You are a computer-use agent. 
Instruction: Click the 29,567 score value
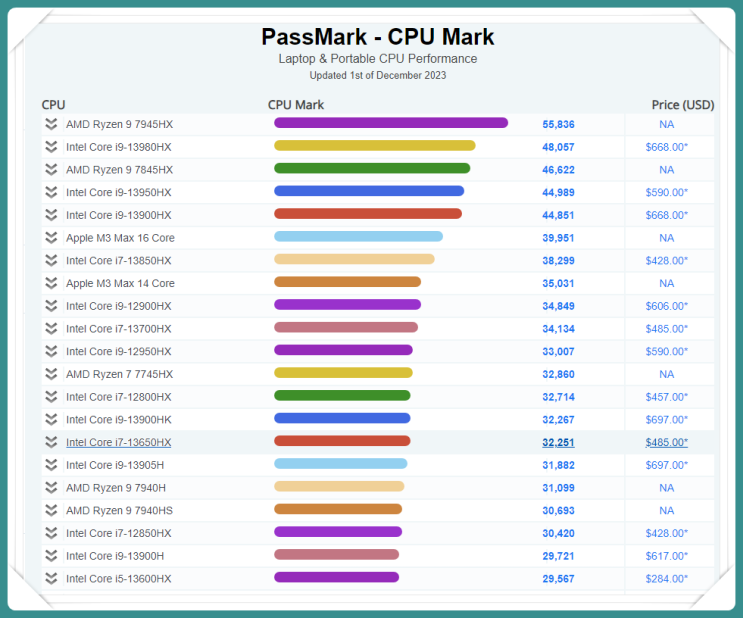[x=558, y=579]
